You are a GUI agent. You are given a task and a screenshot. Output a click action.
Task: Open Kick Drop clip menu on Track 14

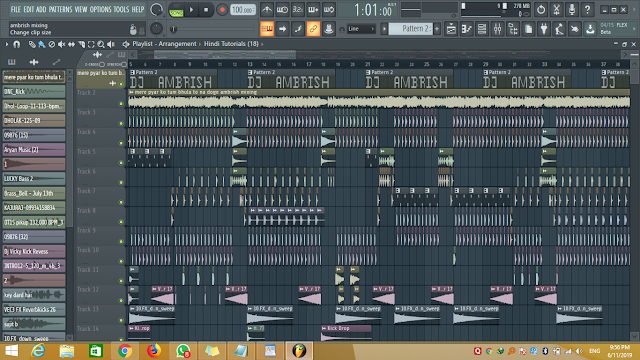[x=324, y=328]
